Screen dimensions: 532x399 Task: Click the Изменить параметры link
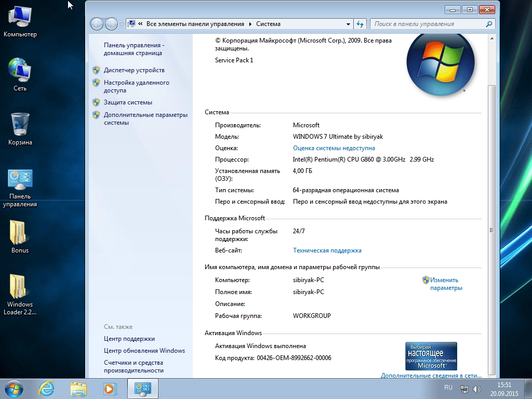(446, 284)
